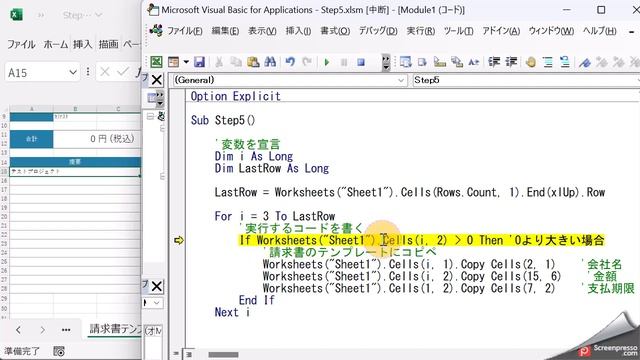Screen dimensions: 640x360
Task: Click the List Constants icon
Action: pyautogui.click(x=422, y=62)
